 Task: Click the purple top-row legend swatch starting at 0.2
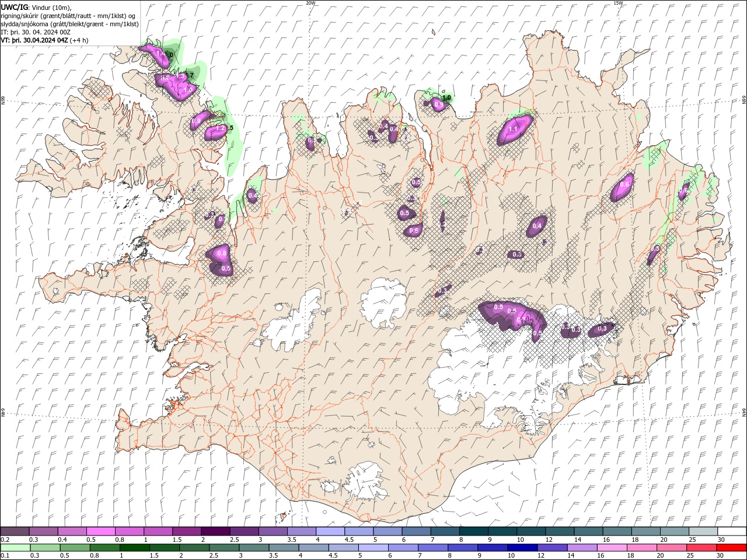point(15,531)
